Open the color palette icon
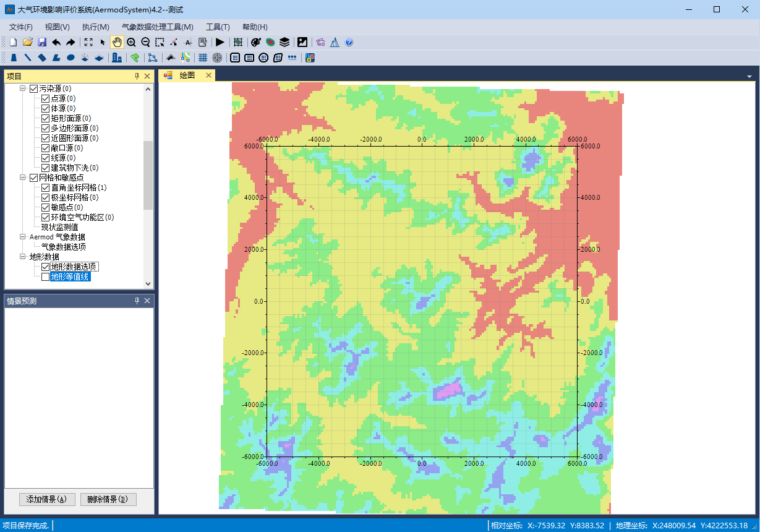Viewport: 760px width, 532px height. click(255, 42)
